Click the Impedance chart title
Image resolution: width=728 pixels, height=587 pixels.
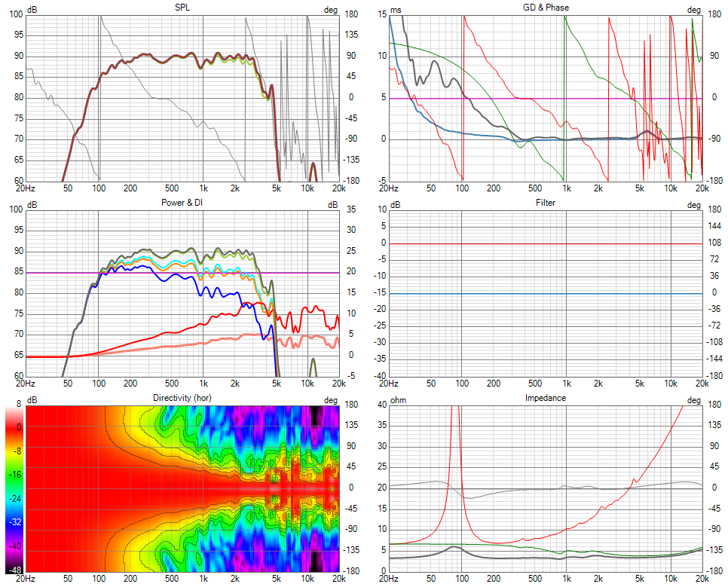[546, 398]
